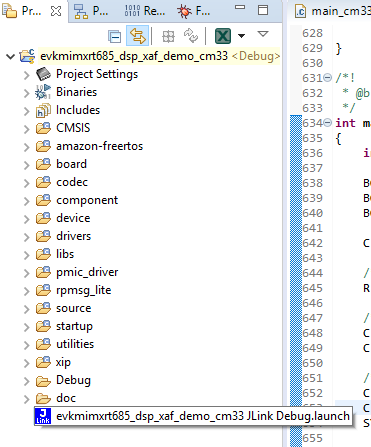Select the Binaries item icon
This screenshot has height=447, width=371.
coord(43,92)
